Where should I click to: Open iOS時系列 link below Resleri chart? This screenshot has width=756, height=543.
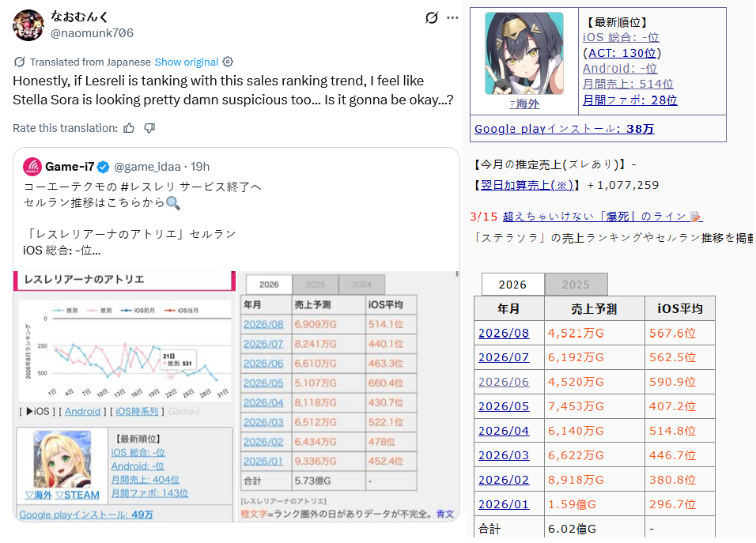pos(137,412)
